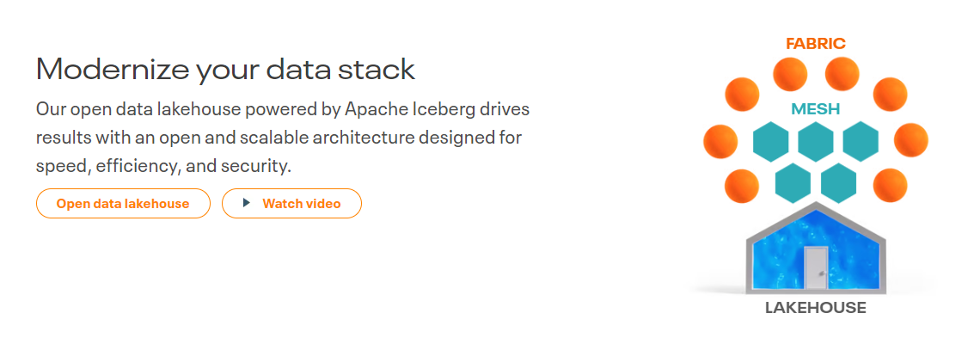Image resolution: width=980 pixels, height=344 pixels.
Task: Click the rightmost orange fabric sphere
Action: (x=911, y=140)
